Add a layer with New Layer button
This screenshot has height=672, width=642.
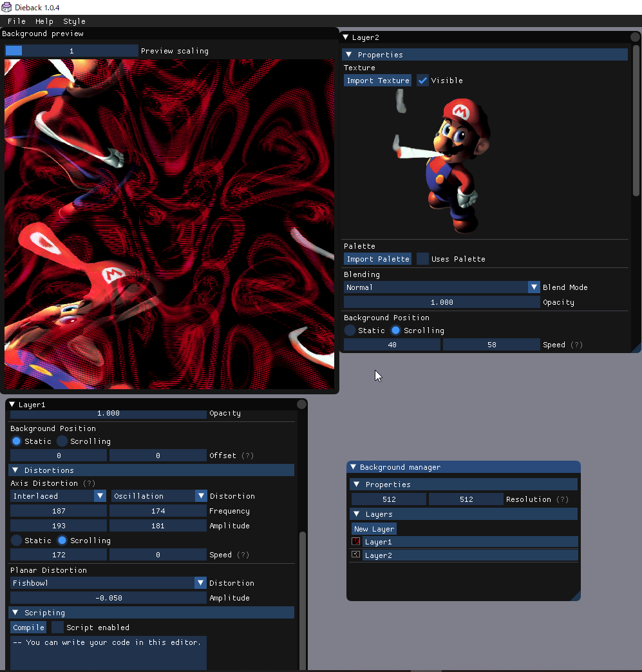[x=374, y=529]
